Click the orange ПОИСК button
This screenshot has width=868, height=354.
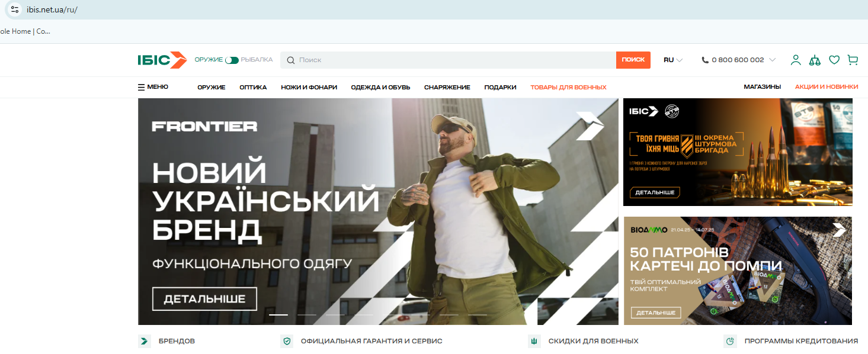click(x=633, y=60)
